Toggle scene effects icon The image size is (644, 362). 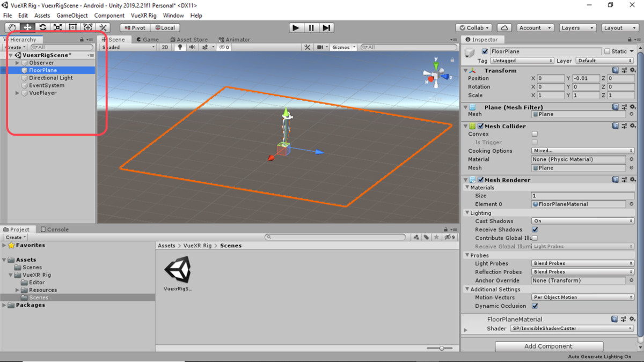click(204, 47)
